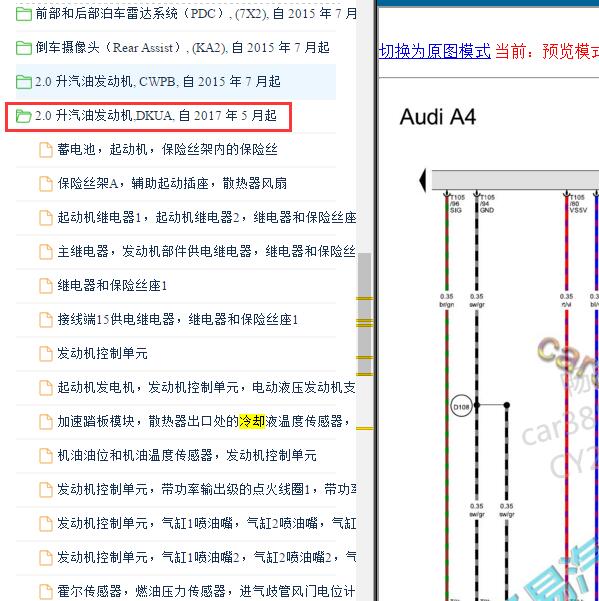Screen dimensions: 599x601
Task: Select 2.0 升汽油发动机 CWPB 自 2015 entry
Action: click(x=158, y=82)
